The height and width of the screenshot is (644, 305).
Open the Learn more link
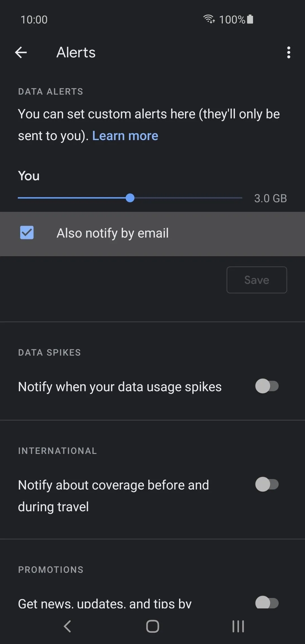125,136
